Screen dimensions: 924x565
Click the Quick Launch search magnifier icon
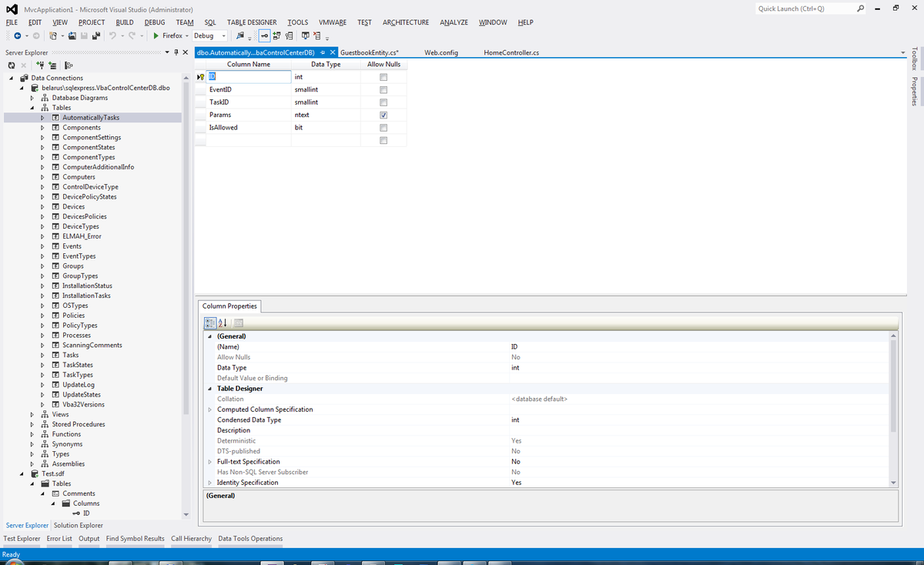pos(861,8)
